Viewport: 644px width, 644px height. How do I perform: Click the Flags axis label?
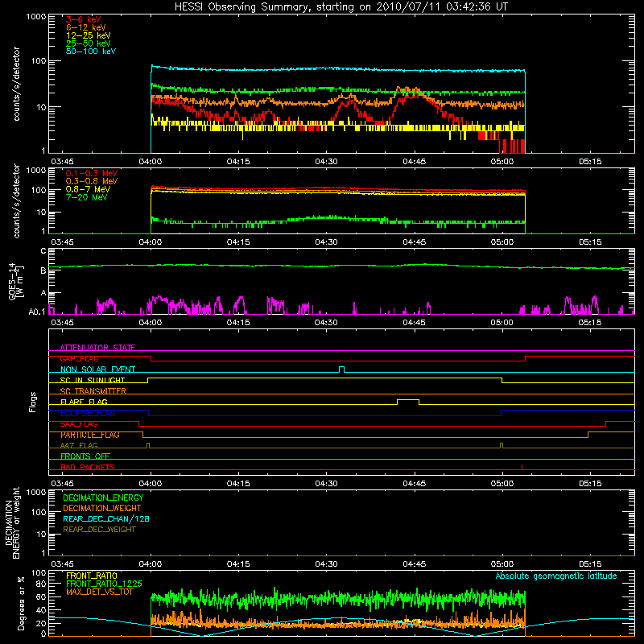pyautogui.click(x=32, y=402)
